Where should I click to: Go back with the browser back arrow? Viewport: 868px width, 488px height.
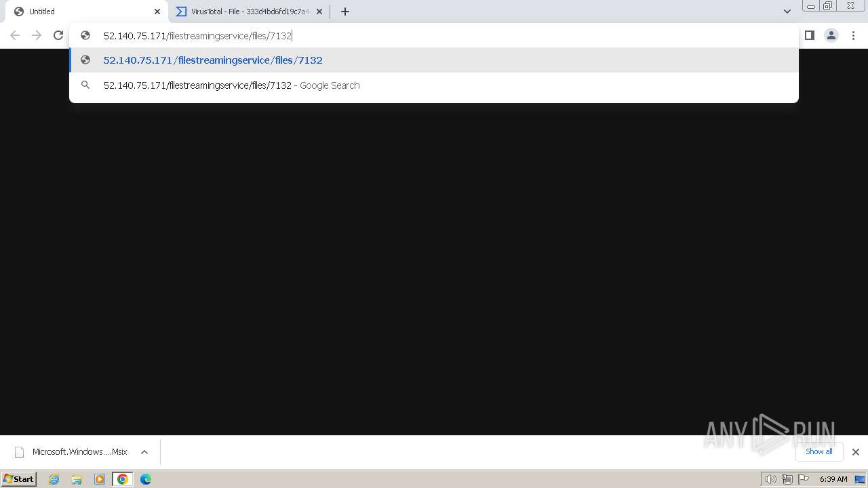tap(15, 35)
